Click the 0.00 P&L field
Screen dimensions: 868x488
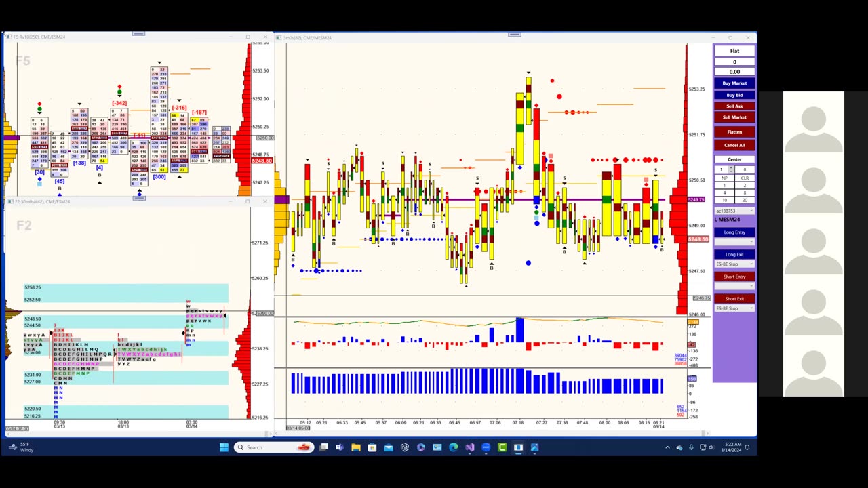[734, 72]
